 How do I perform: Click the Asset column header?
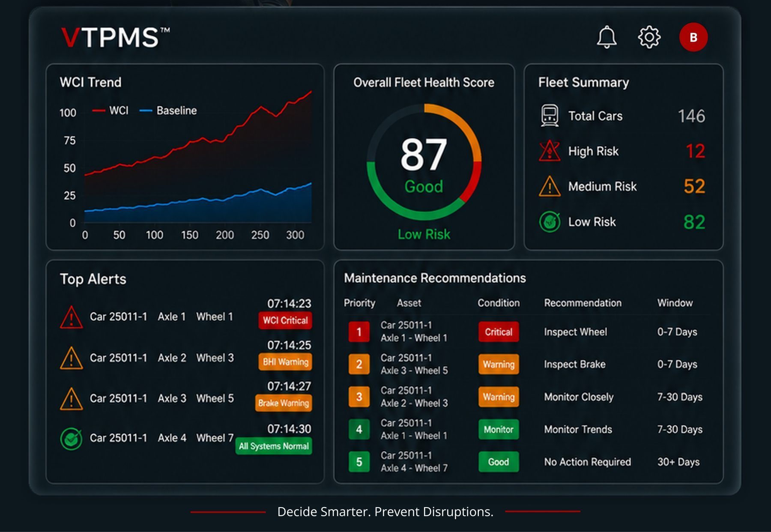409,303
